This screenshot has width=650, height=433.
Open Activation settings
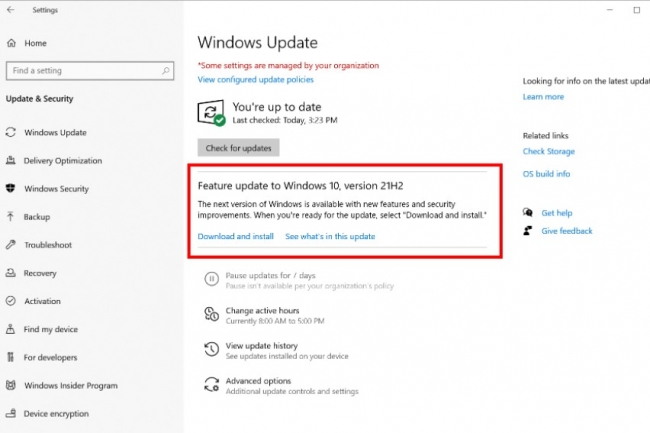pos(42,301)
